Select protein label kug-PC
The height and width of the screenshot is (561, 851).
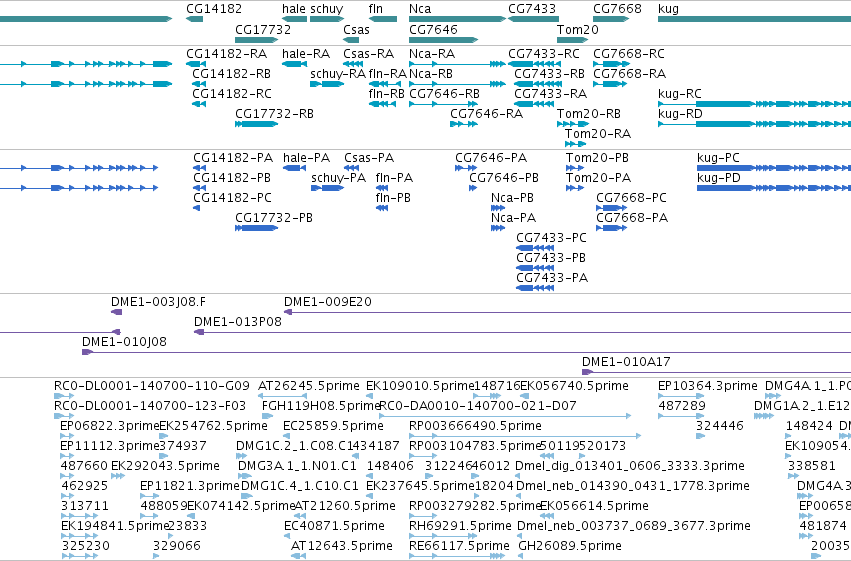(718, 158)
